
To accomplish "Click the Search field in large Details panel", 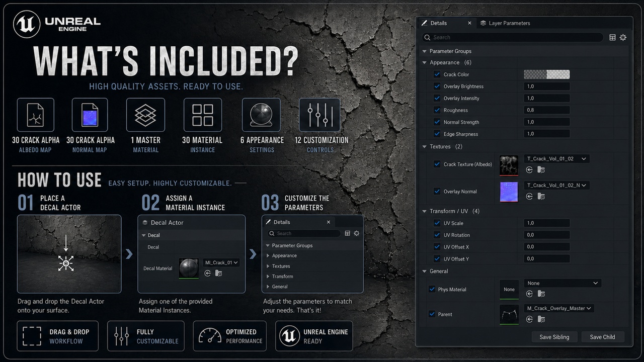I will click(x=512, y=37).
